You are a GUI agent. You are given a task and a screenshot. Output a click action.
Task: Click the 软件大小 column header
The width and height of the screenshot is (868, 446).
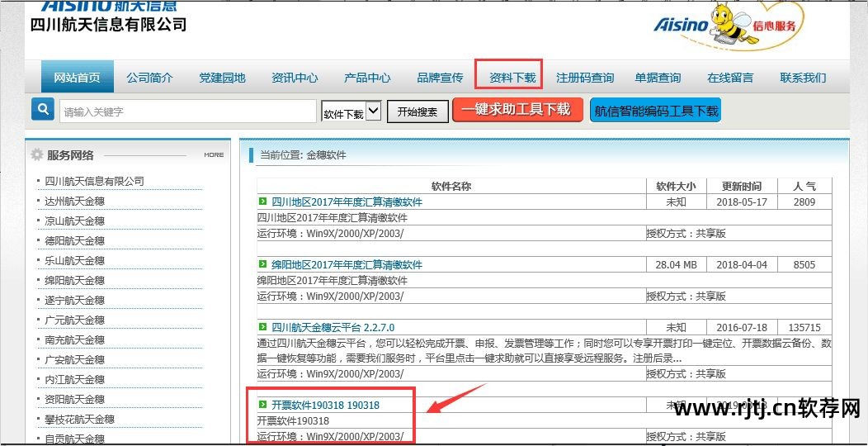(676, 186)
